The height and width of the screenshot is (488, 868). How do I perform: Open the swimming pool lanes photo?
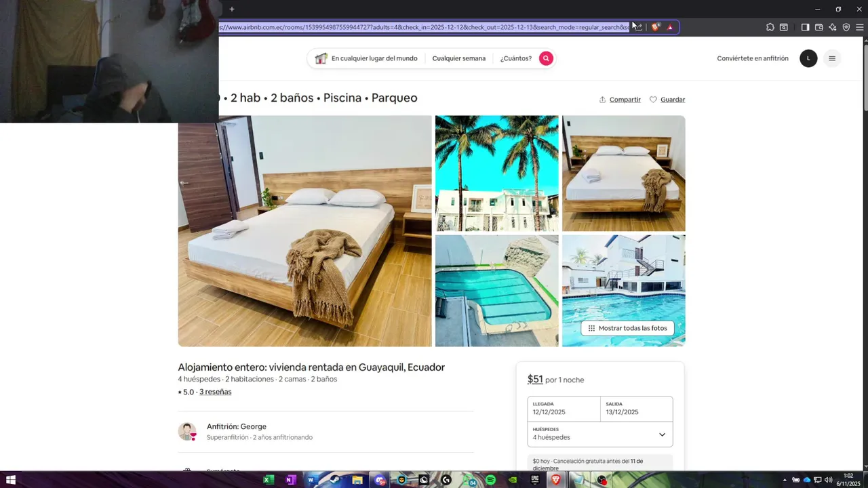click(497, 291)
